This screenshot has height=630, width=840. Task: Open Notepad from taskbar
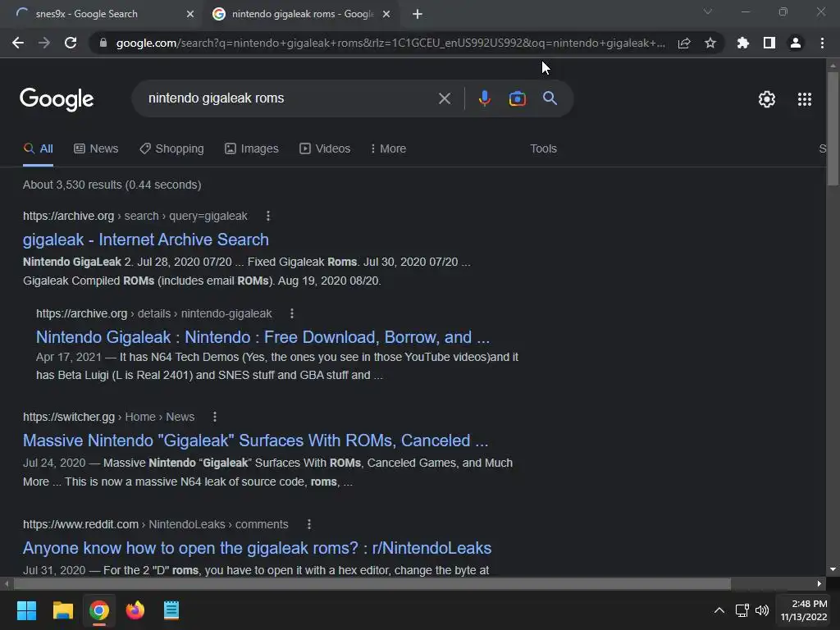click(x=171, y=610)
